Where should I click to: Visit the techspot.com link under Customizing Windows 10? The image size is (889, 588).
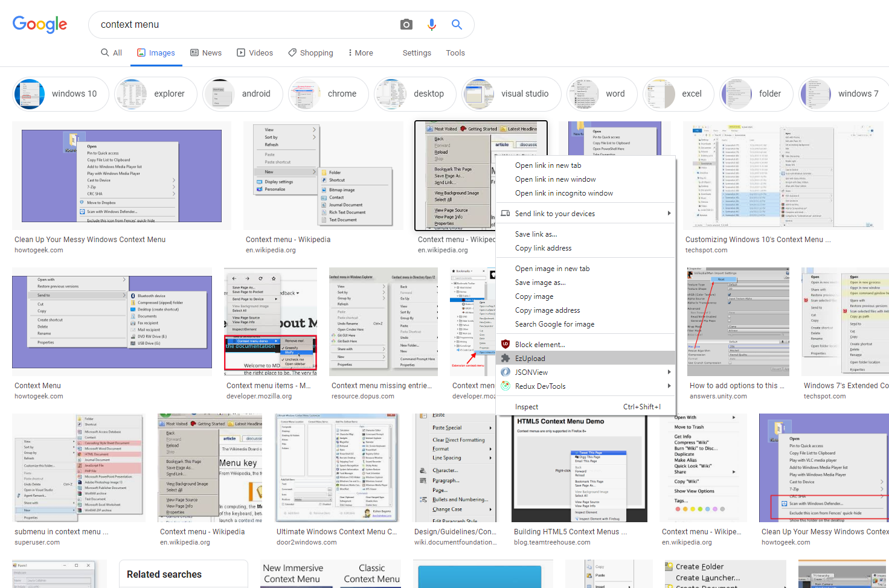pos(707,250)
